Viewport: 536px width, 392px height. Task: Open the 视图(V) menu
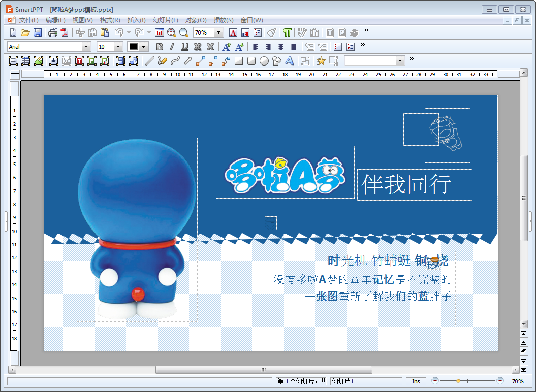click(82, 20)
